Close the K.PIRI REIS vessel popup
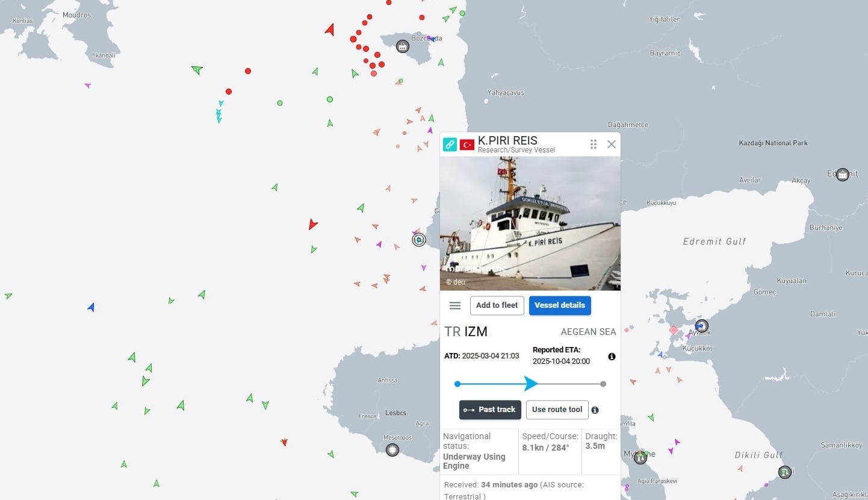 [612, 145]
